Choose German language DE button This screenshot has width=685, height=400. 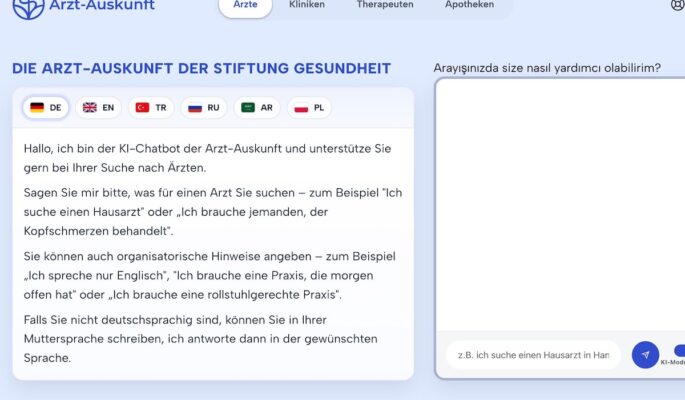(x=45, y=107)
